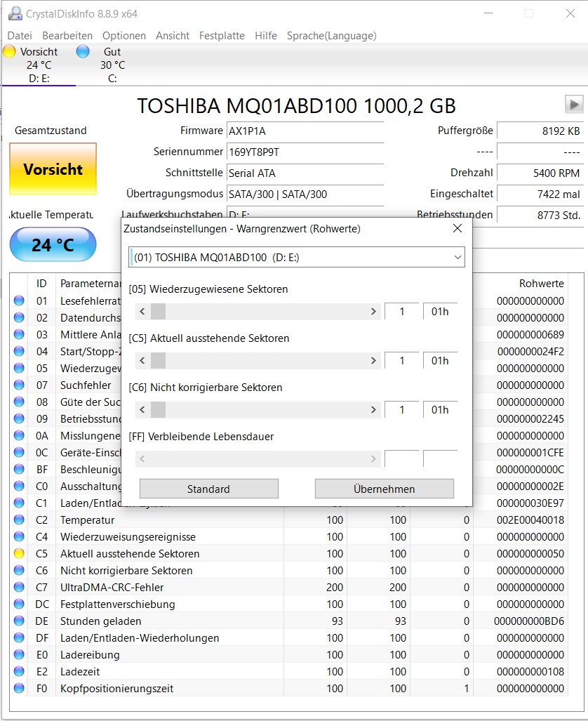Select the blue Gut disk C: indicator
Viewport: 588px width, 721px height.
coord(83,51)
